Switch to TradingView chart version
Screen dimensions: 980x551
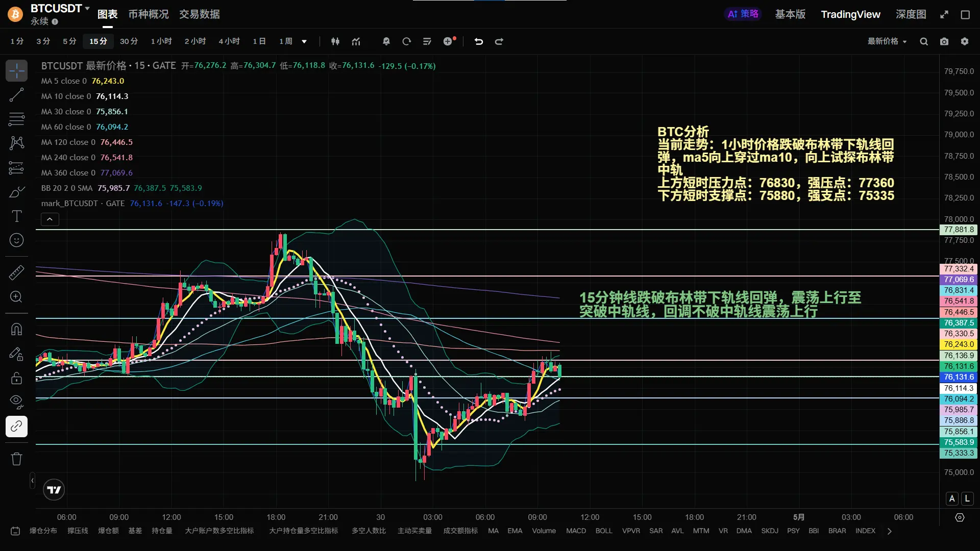(x=850, y=14)
